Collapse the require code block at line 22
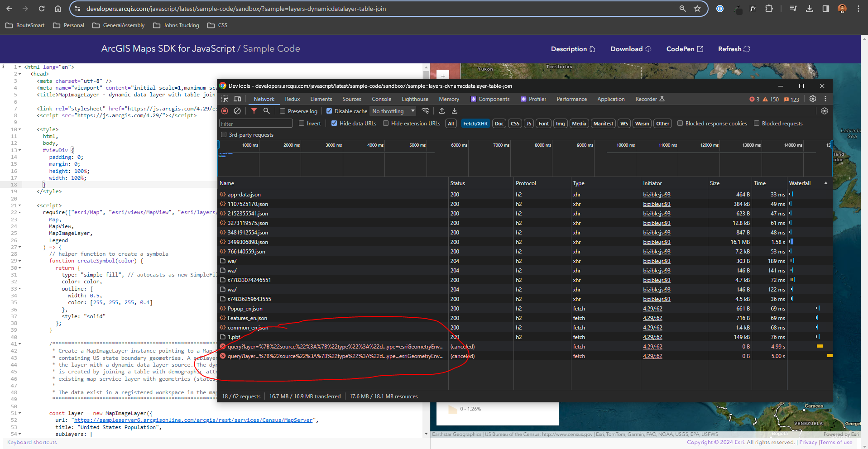The image size is (868, 449). click(20, 212)
